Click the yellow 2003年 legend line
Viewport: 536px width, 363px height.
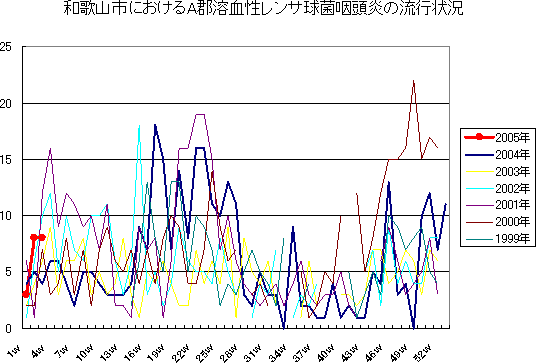click(479, 171)
